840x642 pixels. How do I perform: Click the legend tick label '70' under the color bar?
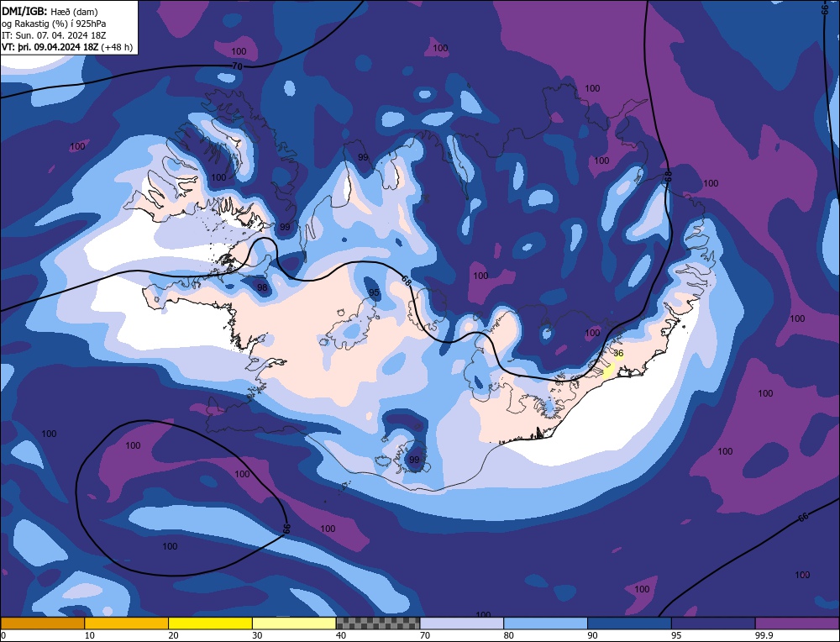425,635
